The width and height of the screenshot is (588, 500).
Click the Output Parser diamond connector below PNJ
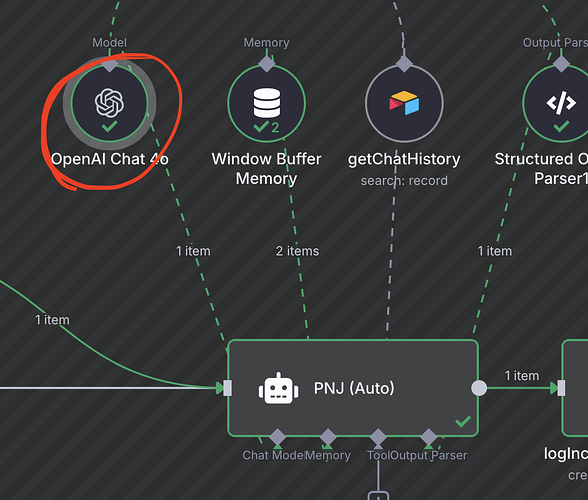click(x=429, y=437)
